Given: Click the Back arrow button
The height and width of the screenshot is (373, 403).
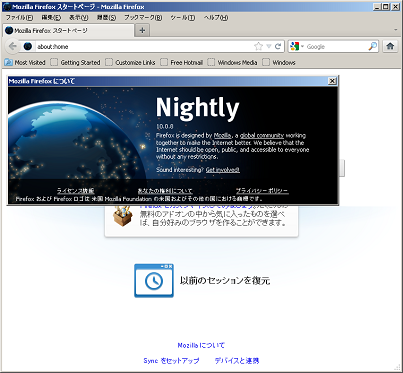Looking at the screenshot, I should coord(12,46).
